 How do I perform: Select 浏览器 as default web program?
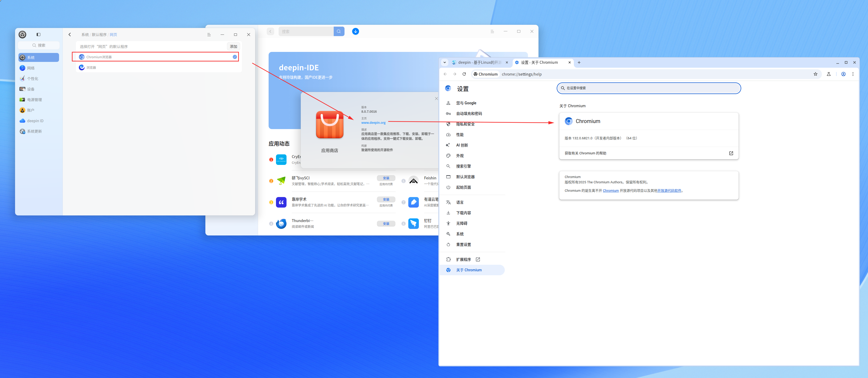[x=158, y=67]
